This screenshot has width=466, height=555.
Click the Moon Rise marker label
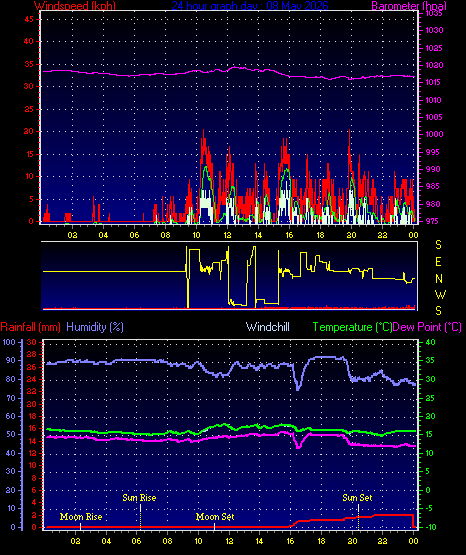click(81, 517)
